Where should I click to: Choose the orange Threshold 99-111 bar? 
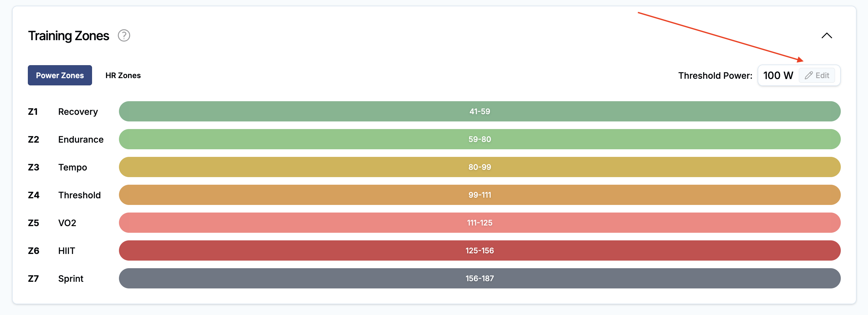point(480,195)
